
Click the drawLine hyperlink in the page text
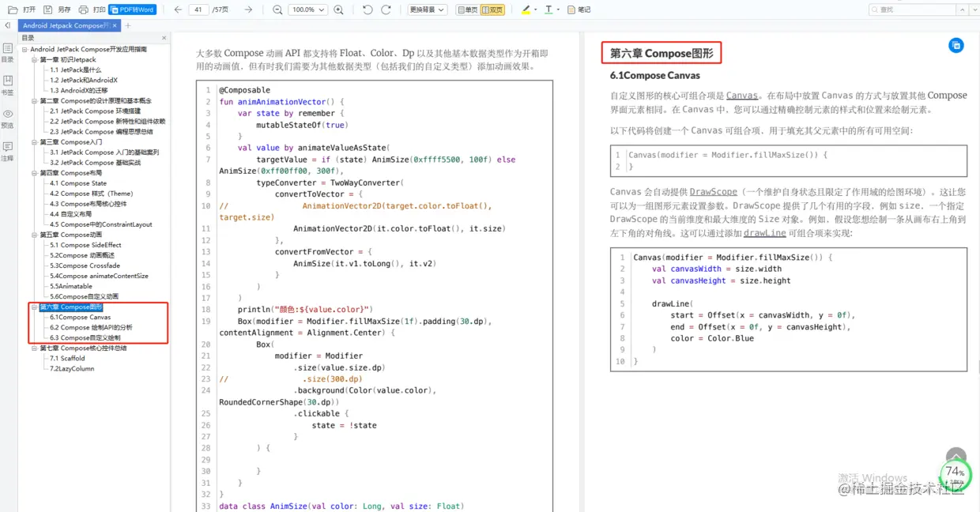(x=765, y=233)
